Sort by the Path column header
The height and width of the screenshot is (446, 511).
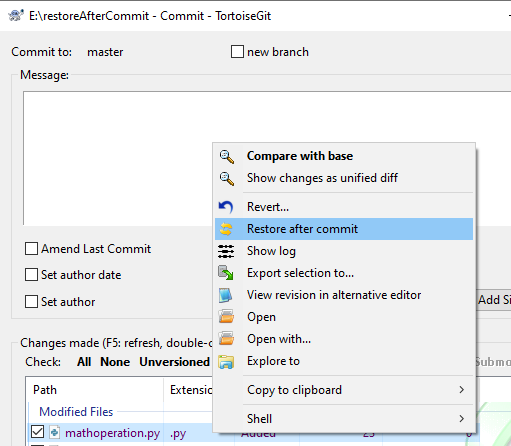pos(96,390)
